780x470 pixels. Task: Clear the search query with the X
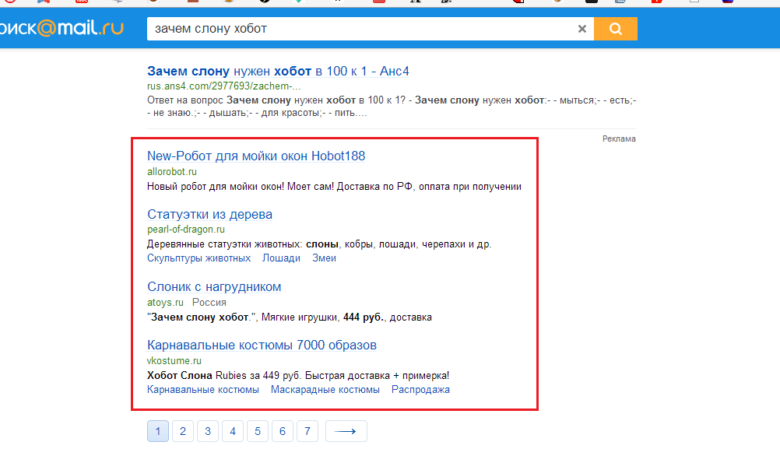[582, 29]
